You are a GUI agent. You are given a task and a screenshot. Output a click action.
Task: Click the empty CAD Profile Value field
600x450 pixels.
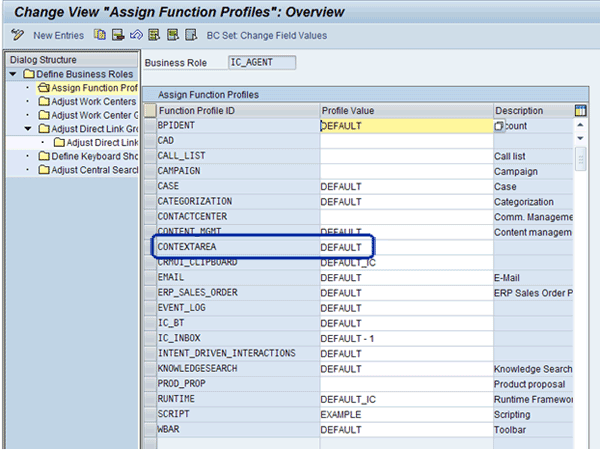pyautogui.click(x=406, y=141)
